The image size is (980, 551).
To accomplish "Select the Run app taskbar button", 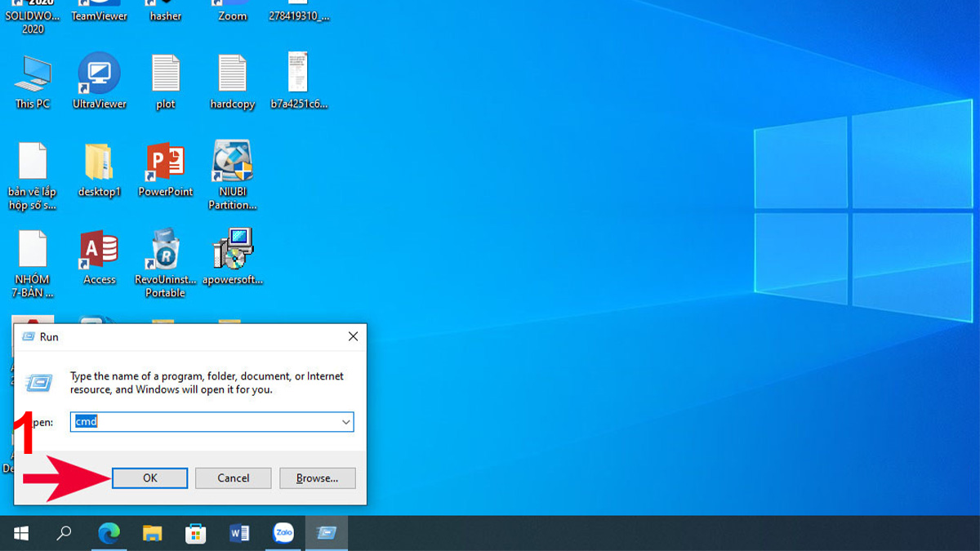I will pos(327,534).
